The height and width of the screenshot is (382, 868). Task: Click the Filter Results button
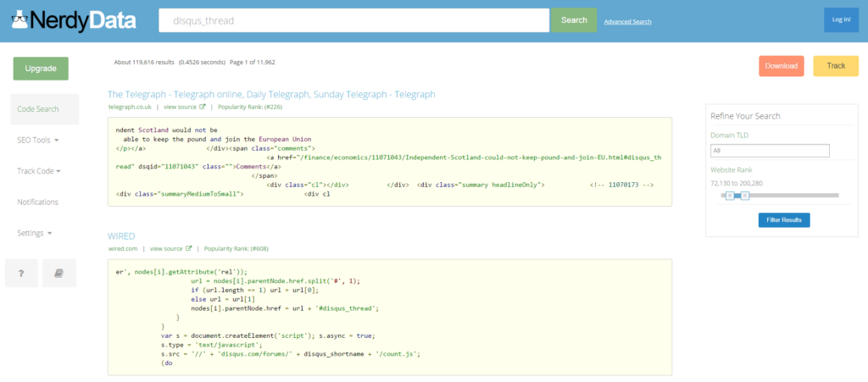[784, 220]
